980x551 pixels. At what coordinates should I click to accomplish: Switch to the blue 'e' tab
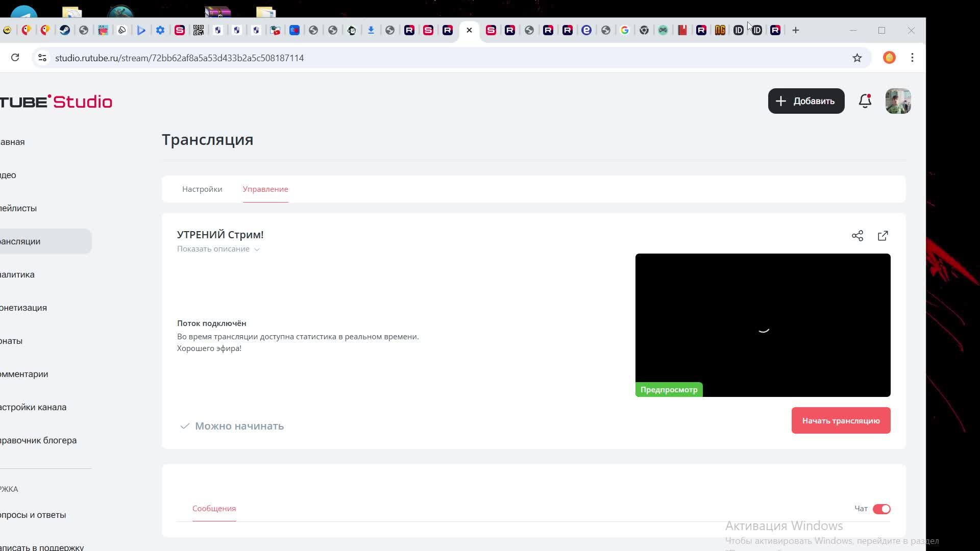pyautogui.click(x=586, y=30)
